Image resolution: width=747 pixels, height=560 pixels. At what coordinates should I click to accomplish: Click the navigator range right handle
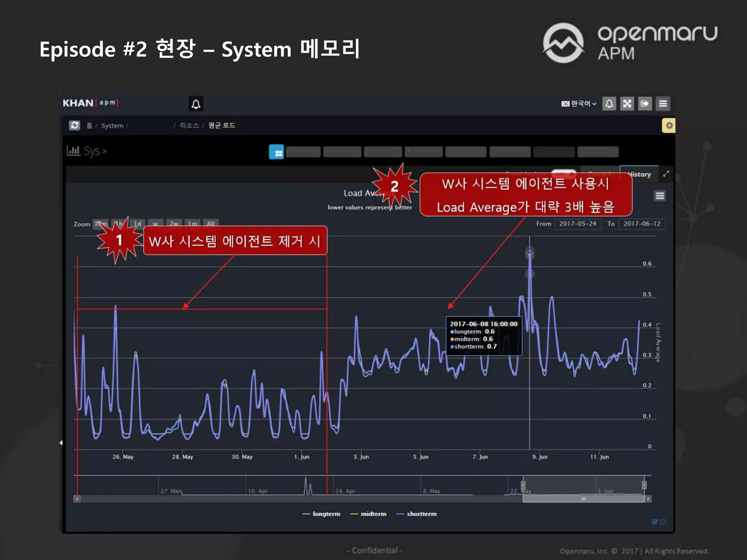click(x=644, y=485)
